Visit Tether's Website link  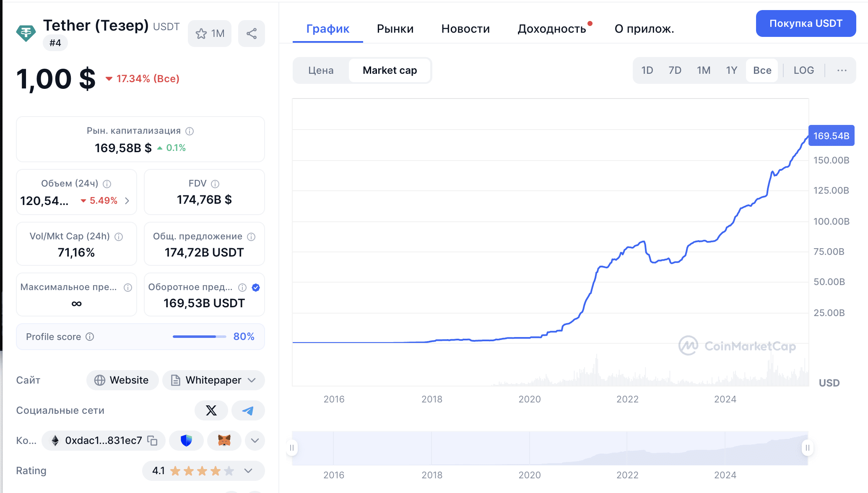(122, 380)
